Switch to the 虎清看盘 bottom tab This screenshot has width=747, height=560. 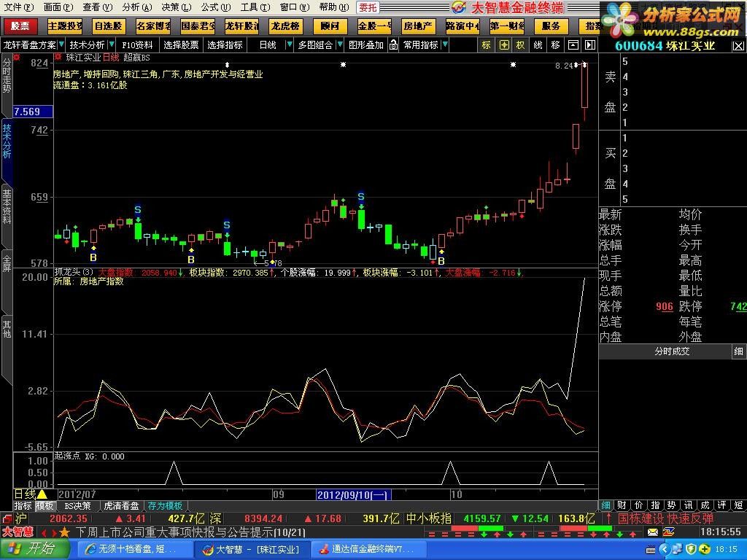pyautogui.click(x=121, y=506)
